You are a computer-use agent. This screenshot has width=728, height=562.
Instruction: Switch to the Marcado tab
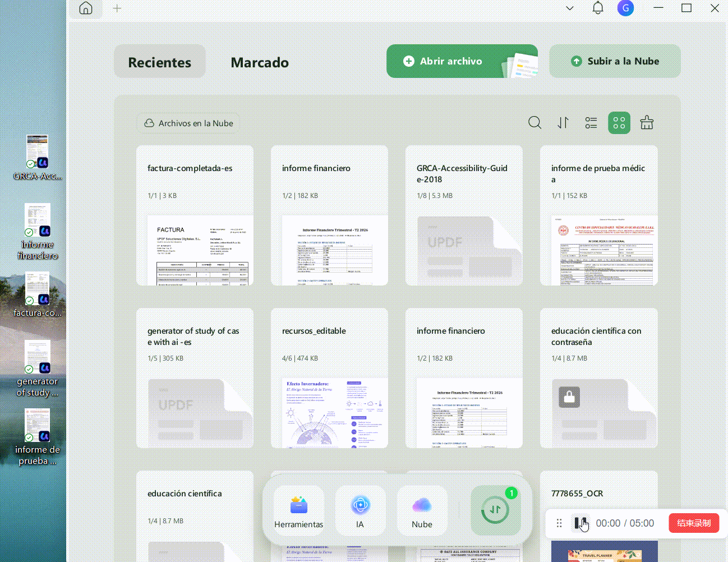click(260, 62)
